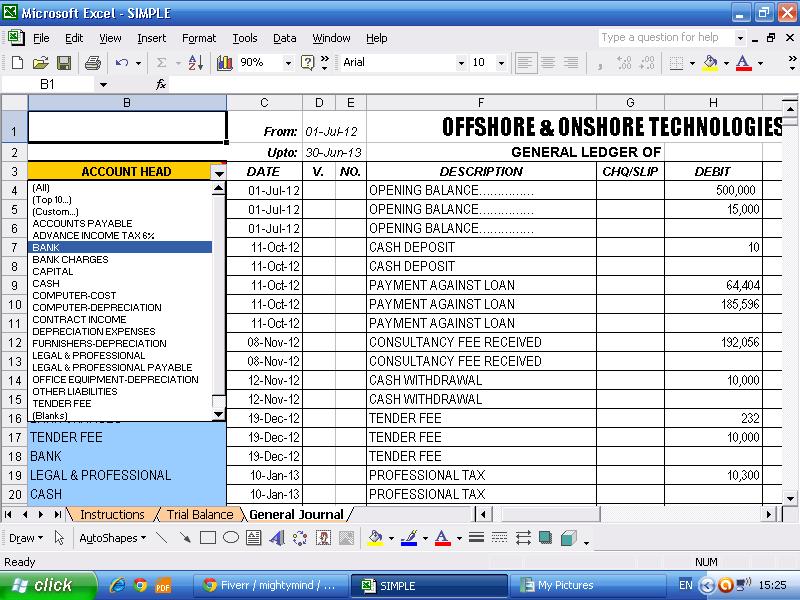Viewport: 800px width, 600px height.
Task: Open the Chart Wizard
Action: click(222, 62)
